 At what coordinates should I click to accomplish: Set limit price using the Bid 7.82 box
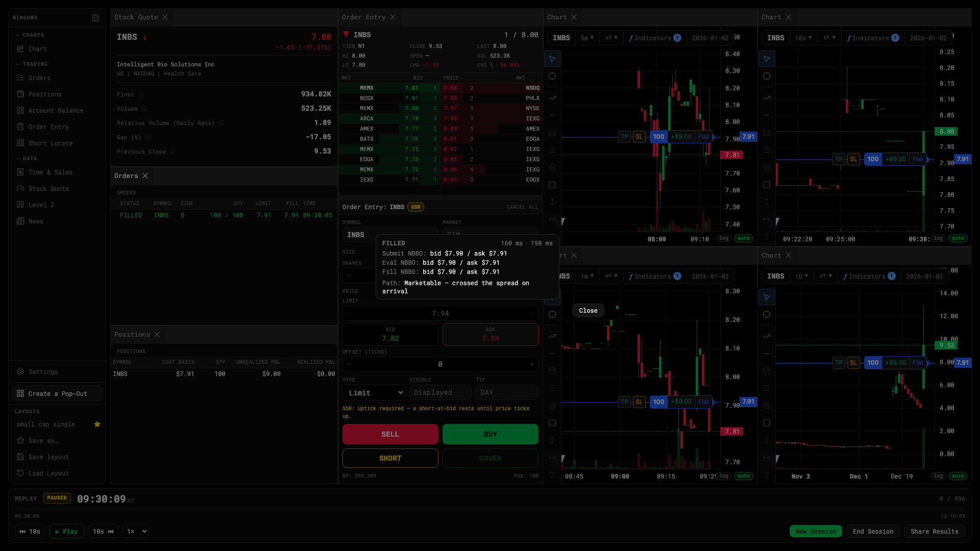[x=390, y=335]
